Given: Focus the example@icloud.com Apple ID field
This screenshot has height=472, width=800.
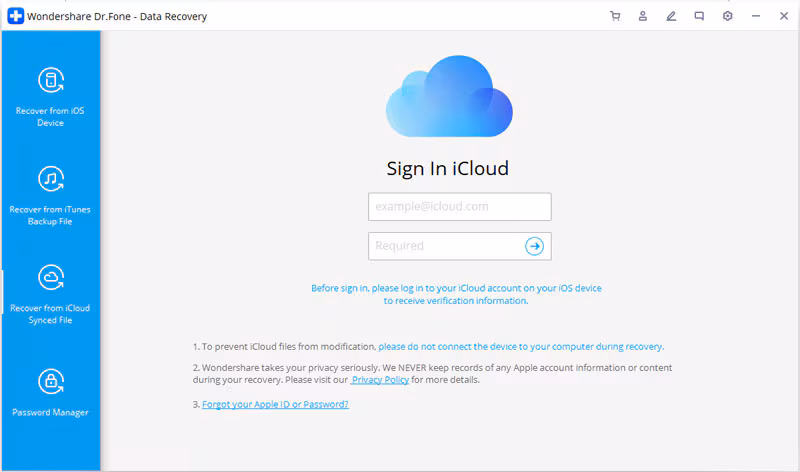Looking at the screenshot, I should (460, 207).
